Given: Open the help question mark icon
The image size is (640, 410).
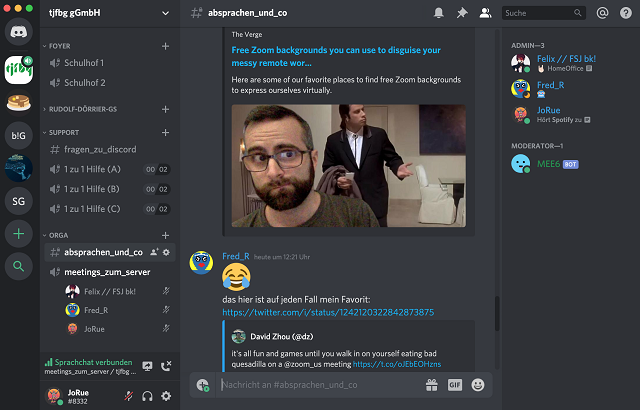Looking at the screenshot, I should click(626, 13).
